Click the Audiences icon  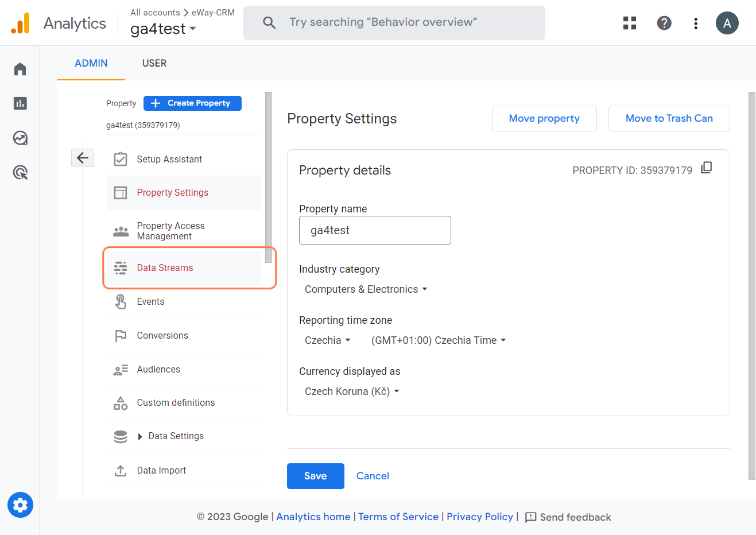(x=121, y=370)
